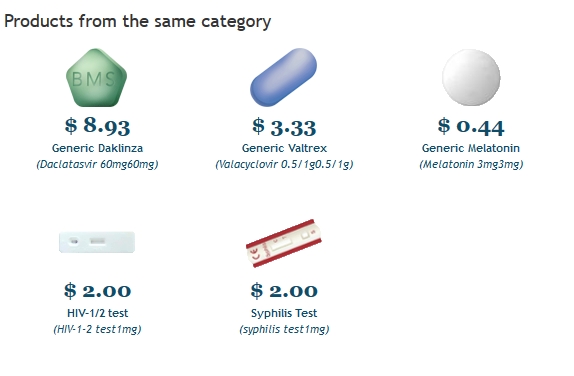Open the Generic Valtrex product link
The height and width of the screenshot is (376, 574).
coord(284,148)
